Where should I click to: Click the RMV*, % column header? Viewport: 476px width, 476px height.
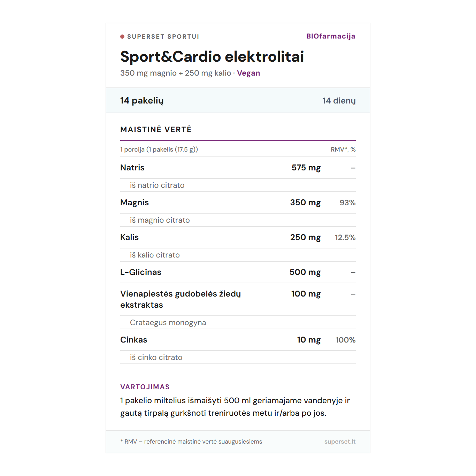[343, 149]
